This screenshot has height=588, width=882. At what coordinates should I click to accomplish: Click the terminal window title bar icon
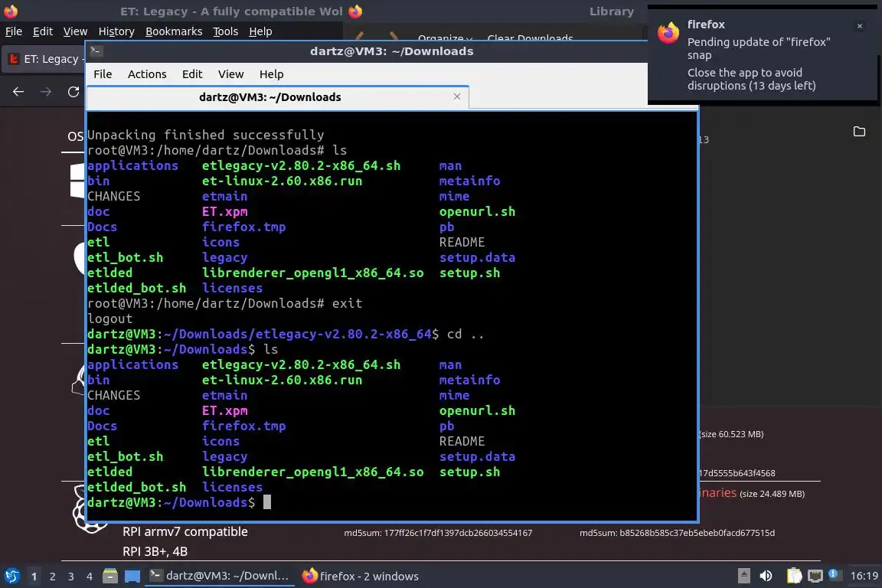(x=96, y=51)
